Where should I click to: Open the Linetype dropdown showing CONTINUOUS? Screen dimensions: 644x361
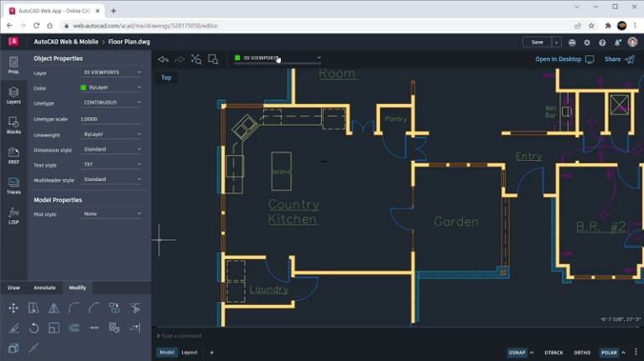tap(112, 103)
